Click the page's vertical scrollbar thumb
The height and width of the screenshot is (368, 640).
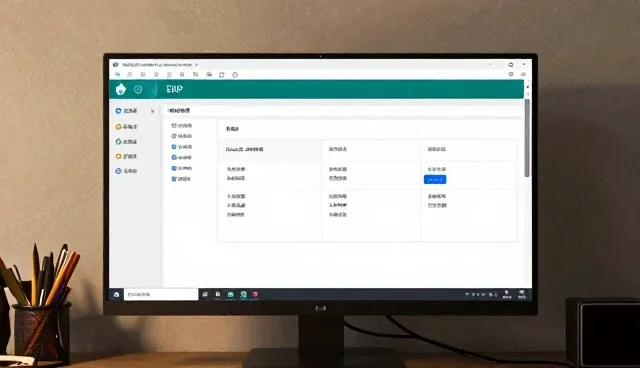click(x=527, y=137)
